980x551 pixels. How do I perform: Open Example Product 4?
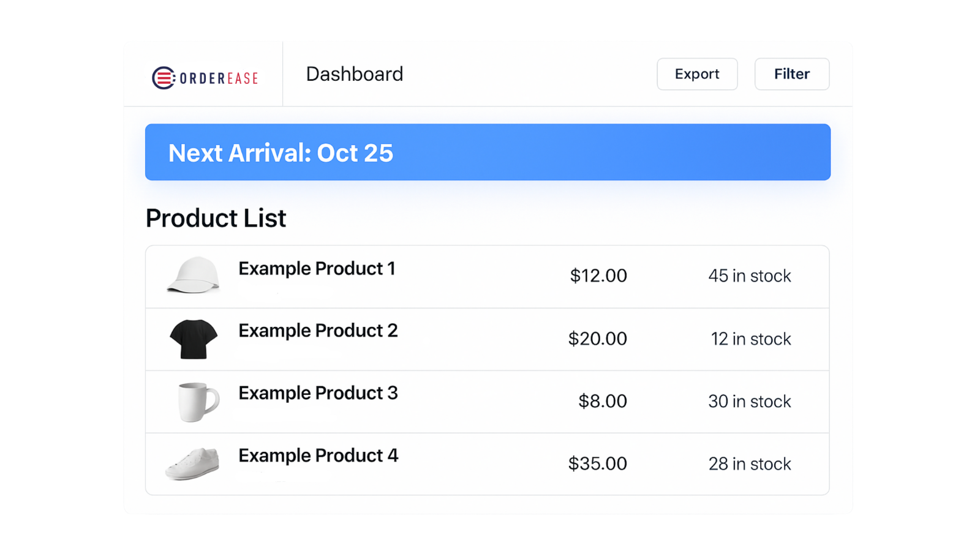(318, 455)
